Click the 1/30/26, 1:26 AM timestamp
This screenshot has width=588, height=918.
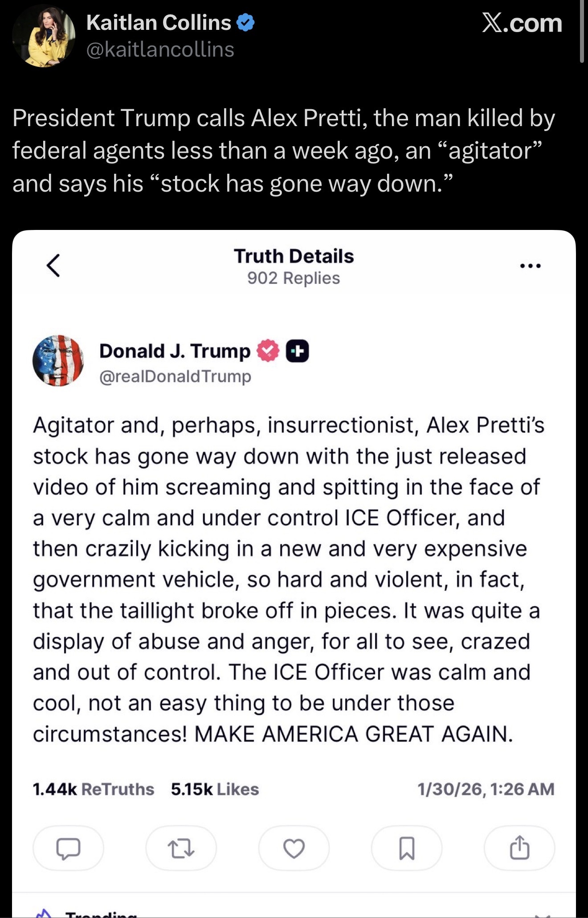[x=486, y=789]
